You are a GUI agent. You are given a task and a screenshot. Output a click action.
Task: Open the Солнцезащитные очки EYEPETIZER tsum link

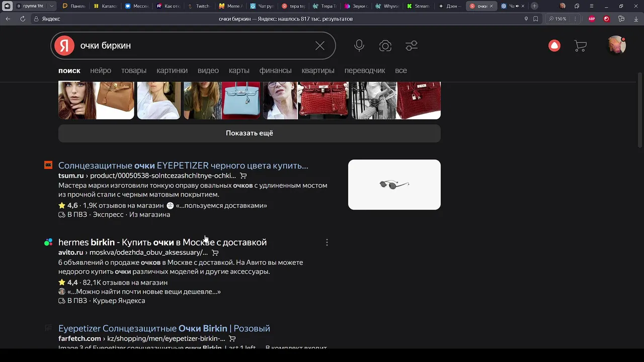(183, 165)
